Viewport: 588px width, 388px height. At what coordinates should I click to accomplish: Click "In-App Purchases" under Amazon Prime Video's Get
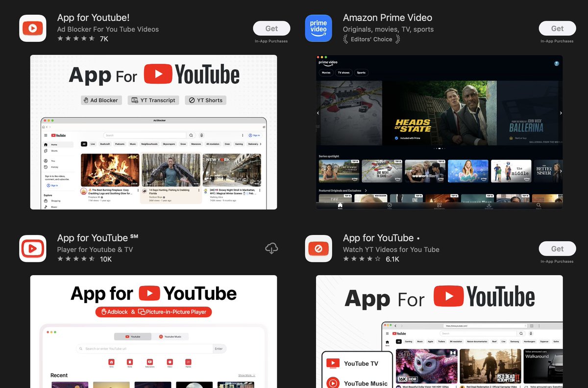pos(557,41)
